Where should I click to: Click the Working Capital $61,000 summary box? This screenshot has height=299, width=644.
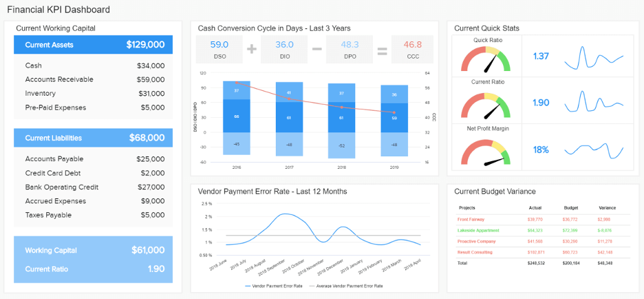(x=94, y=260)
